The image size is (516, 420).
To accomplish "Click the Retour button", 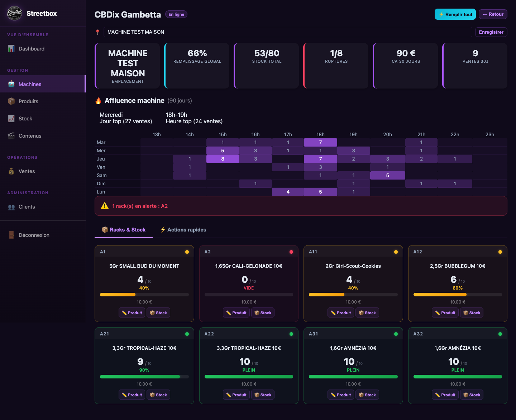I will click(493, 14).
